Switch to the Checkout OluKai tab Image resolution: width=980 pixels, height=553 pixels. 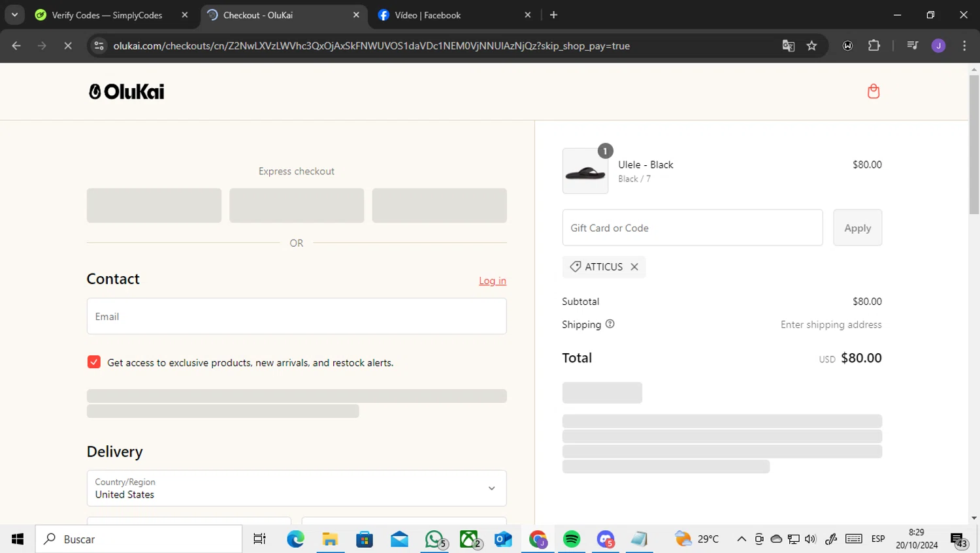click(282, 15)
